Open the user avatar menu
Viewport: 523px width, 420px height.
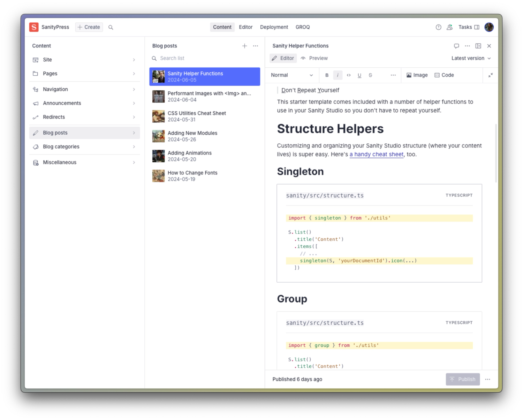pyautogui.click(x=489, y=27)
